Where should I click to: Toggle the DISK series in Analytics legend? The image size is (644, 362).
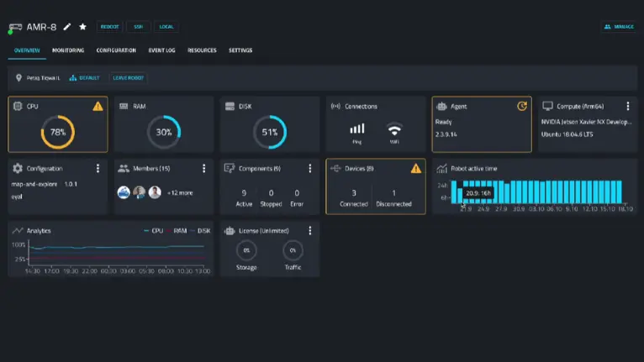pos(200,230)
